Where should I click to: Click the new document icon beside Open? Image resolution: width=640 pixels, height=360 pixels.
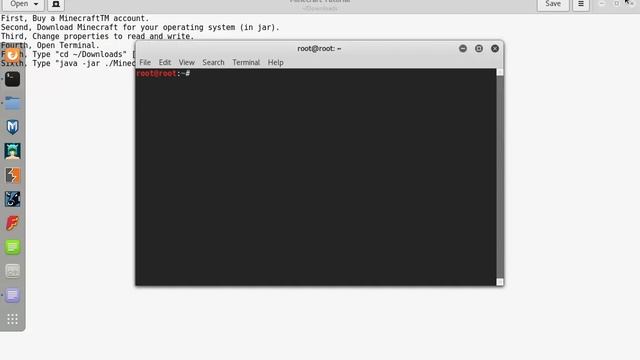coord(56,4)
